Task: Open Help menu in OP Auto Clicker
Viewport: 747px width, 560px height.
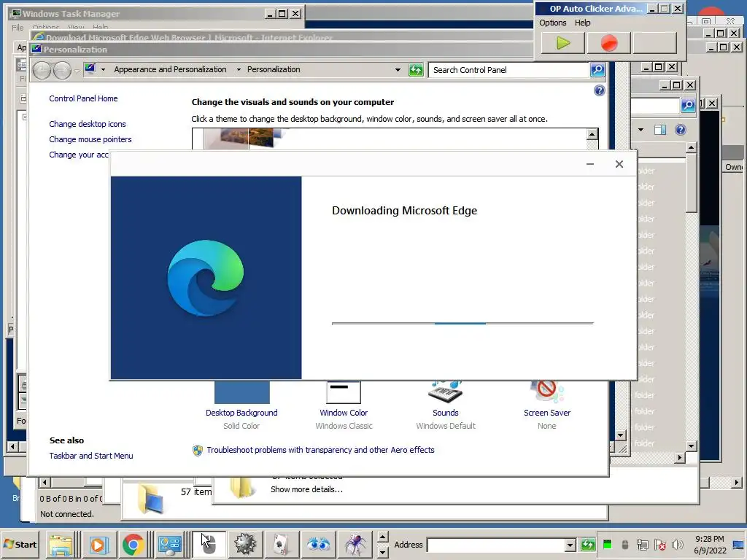Action: [x=582, y=23]
